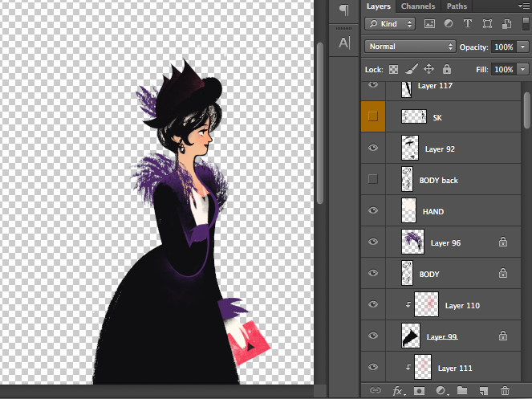The image size is (532, 399).
Task: Click the Layers panel vertical scrollbar
Action: point(527,110)
